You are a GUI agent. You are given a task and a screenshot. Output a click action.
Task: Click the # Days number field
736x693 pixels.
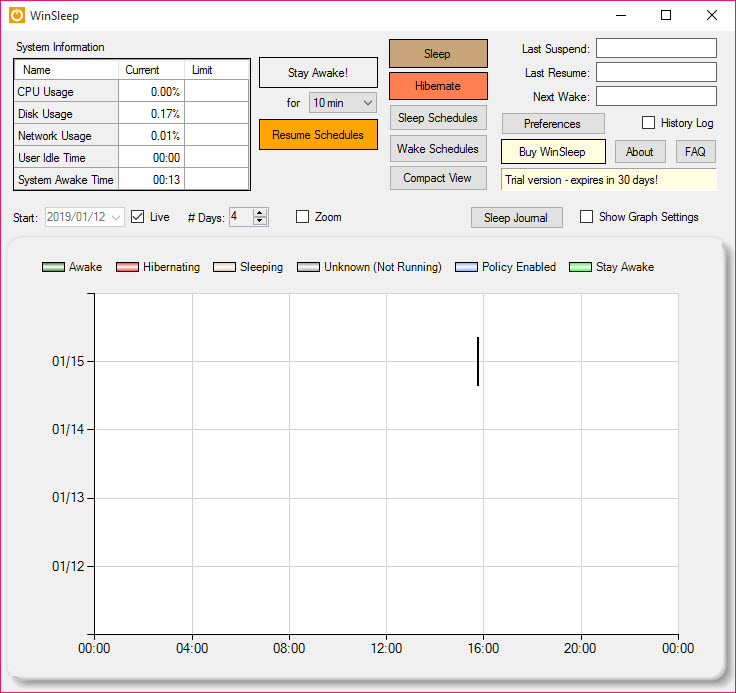(241, 217)
